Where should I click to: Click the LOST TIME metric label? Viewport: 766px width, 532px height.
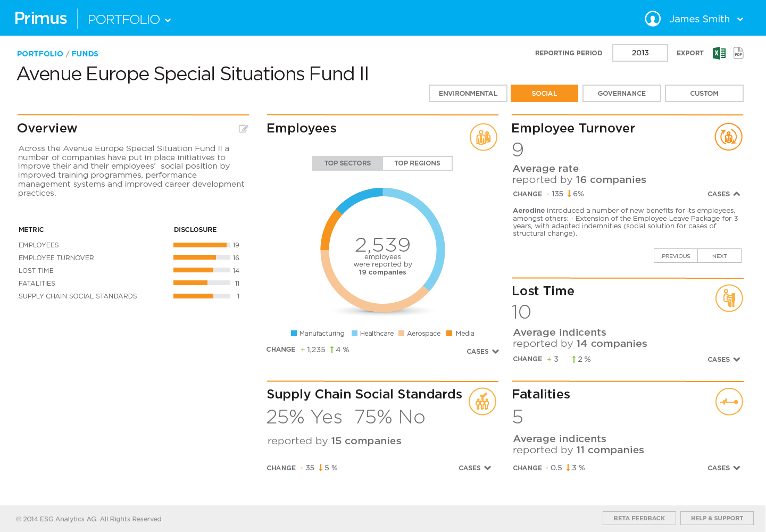point(36,271)
